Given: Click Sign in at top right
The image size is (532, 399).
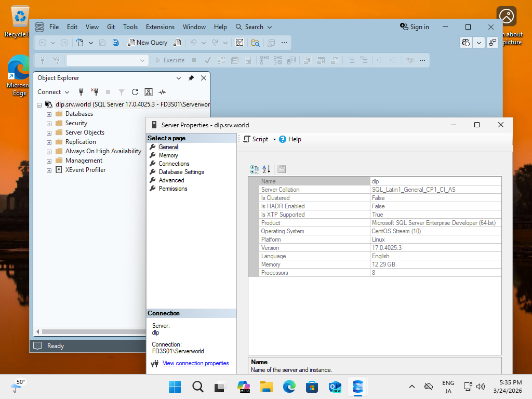Looking at the screenshot, I should [x=414, y=27].
